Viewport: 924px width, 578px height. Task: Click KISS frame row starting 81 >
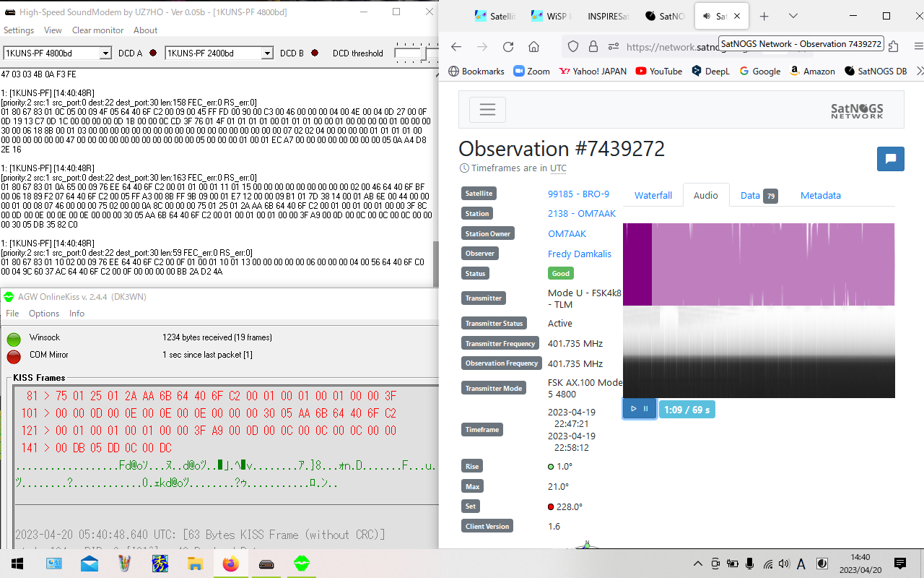click(x=211, y=396)
